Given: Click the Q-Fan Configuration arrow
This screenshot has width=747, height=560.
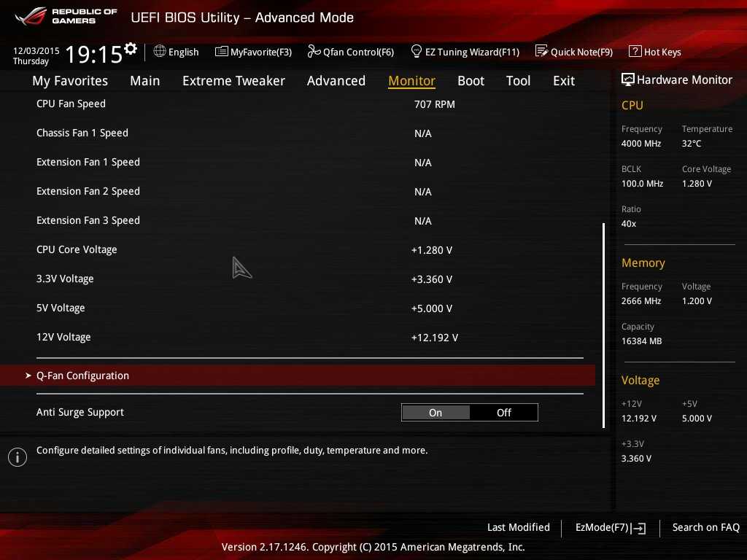Looking at the screenshot, I should click(28, 376).
